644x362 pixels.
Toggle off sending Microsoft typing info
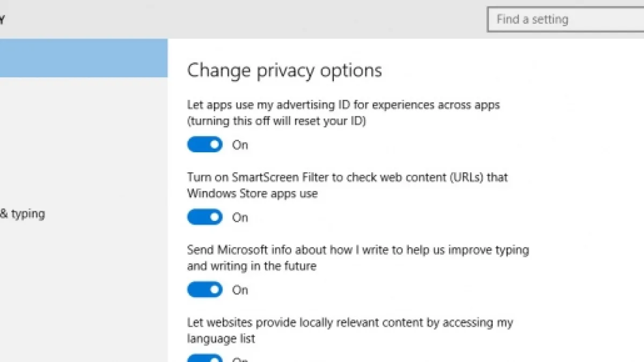tap(204, 290)
